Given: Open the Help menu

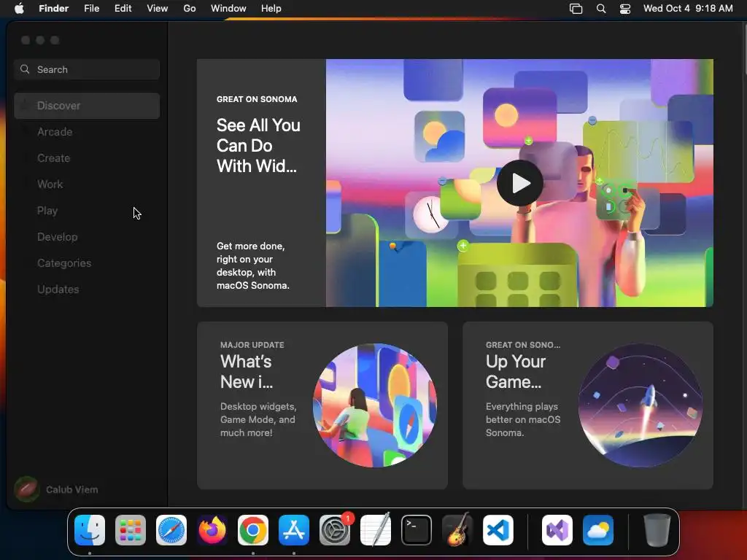Looking at the screenshot, I should (x=271, y=9).
